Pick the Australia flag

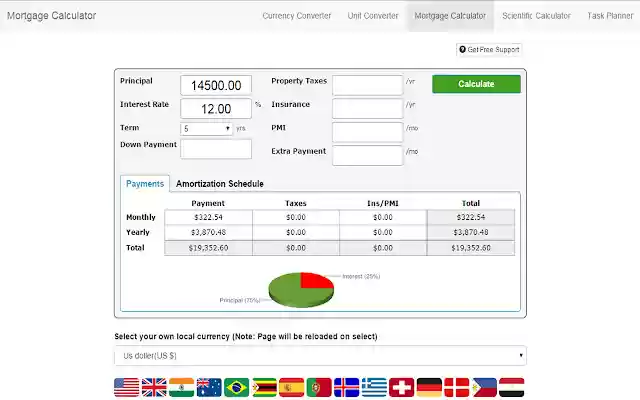point(209,387)
